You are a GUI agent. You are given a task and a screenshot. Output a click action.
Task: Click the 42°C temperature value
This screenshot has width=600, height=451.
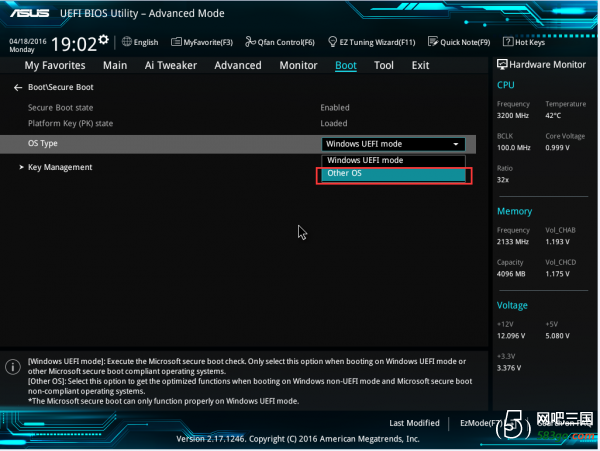coord(553,116)
